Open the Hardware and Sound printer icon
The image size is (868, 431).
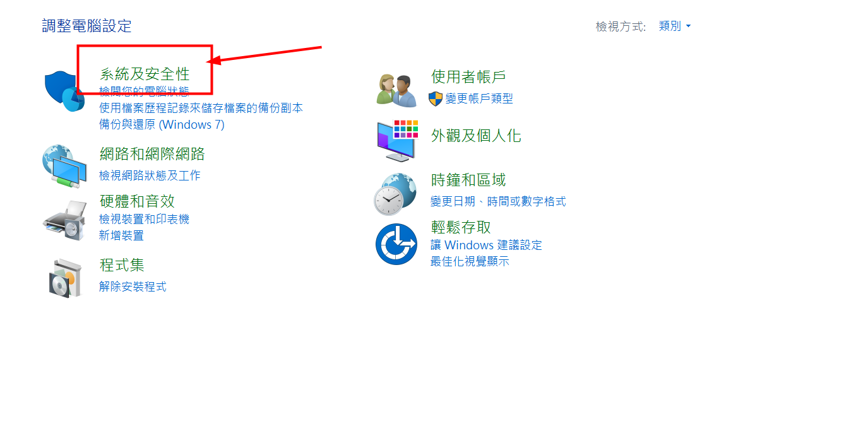pyautogui.click(x=64, y=220)
